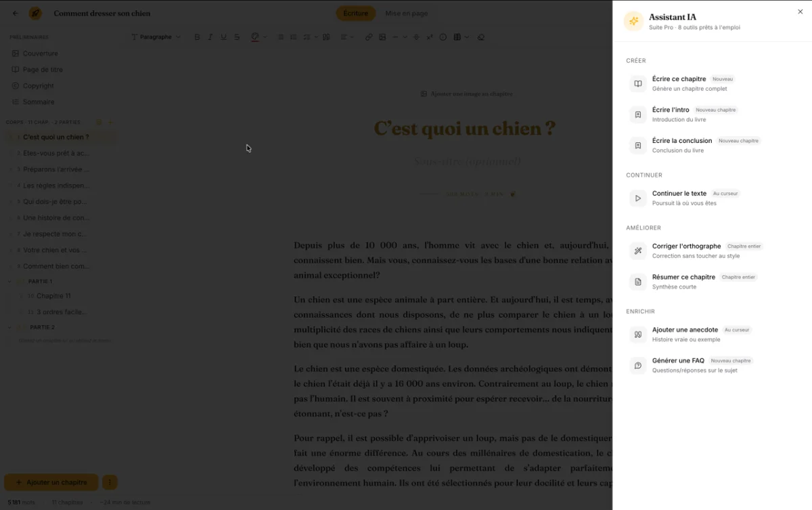This screenshot has width=812, height=510.
Task: Switch to the Écriture tab
Action: 356,14
